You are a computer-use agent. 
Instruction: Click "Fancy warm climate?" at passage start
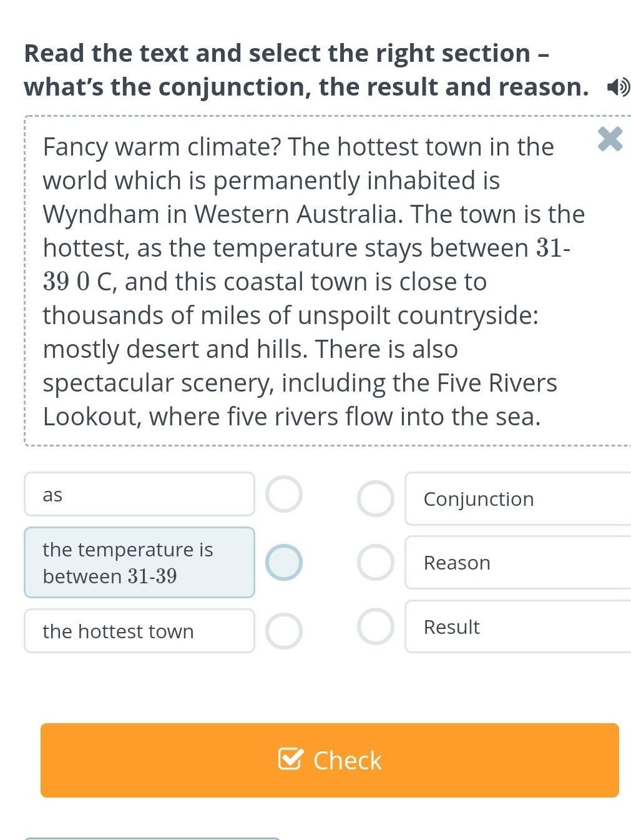162,147
